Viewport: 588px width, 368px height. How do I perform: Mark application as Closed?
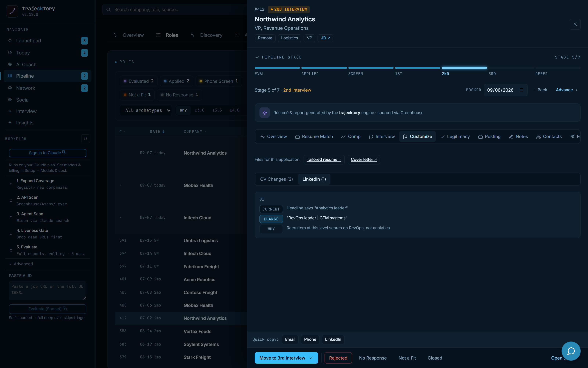pos(435,358)
